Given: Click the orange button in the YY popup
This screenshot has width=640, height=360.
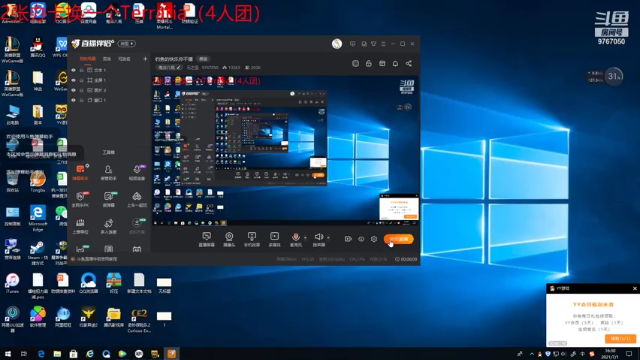Looking at the screenshot, I should point(620,339).
